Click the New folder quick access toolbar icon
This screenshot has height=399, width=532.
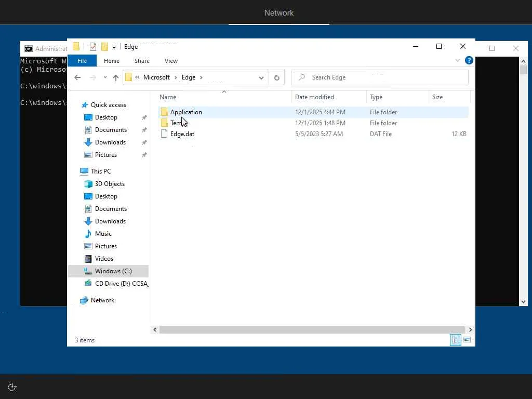coord(104,46)
